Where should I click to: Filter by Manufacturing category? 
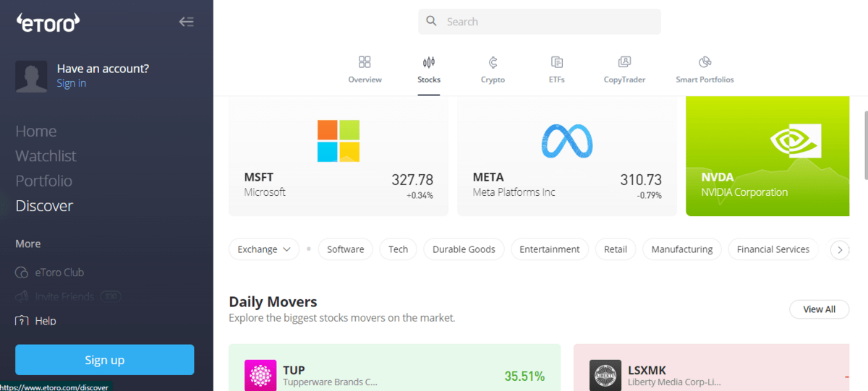(682, 249)
